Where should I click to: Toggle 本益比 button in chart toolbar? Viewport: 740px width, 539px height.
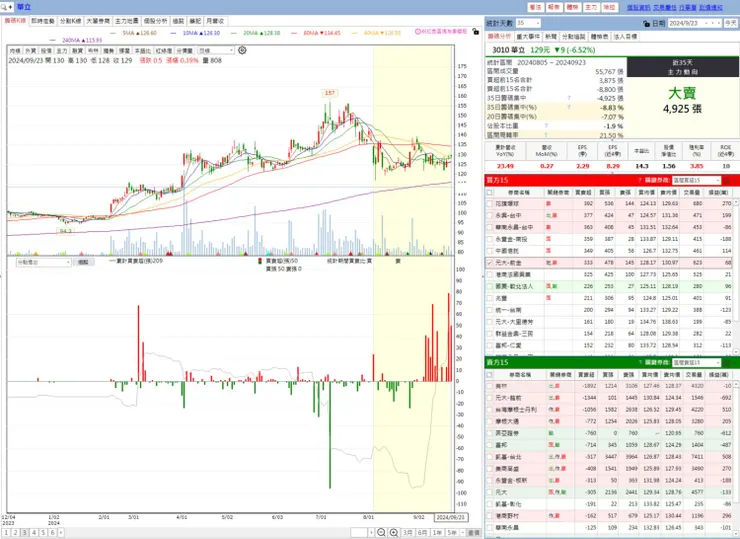coord(142,51)
